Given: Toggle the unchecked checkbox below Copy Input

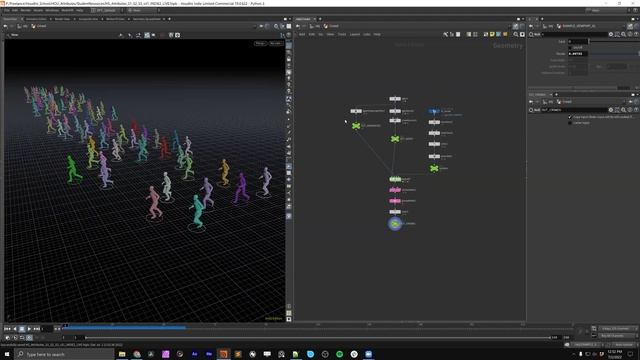Looking at the screenshot, I should tap(570, 122).
